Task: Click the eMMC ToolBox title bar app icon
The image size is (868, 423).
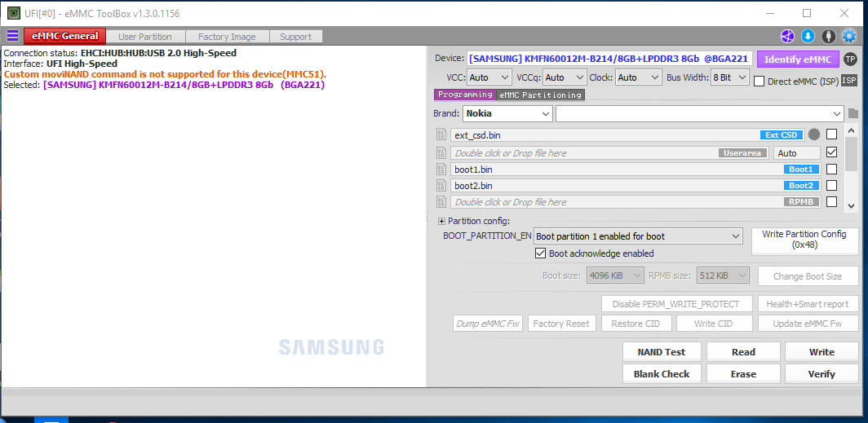Action: click(x=13, y=13)
